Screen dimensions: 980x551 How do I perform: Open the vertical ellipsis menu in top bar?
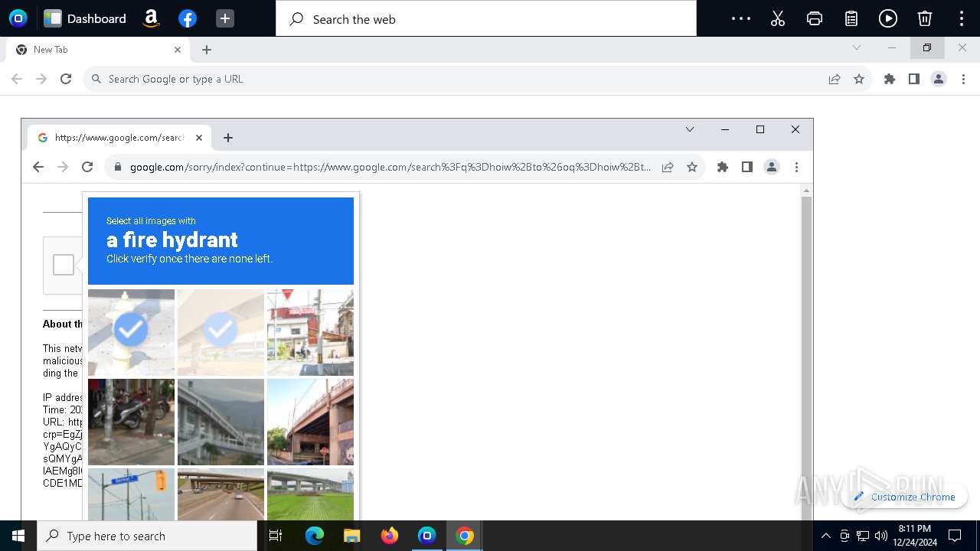pyautogui.click(x=962, y=18)
